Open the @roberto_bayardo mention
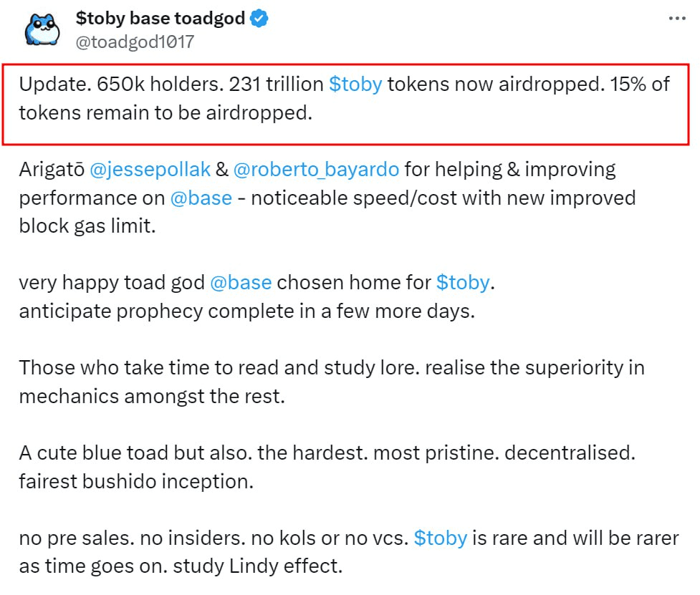Image resolution: width=700 pixels, height=595 pixels. (x=316, y=170)
